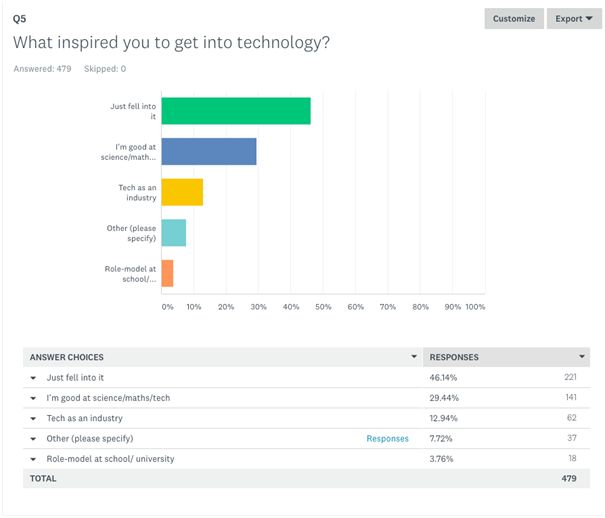The height and width of the screenshot is (518, 605).
Task: Click the green 'Just fell into it' bar
Action: (236, 110)
